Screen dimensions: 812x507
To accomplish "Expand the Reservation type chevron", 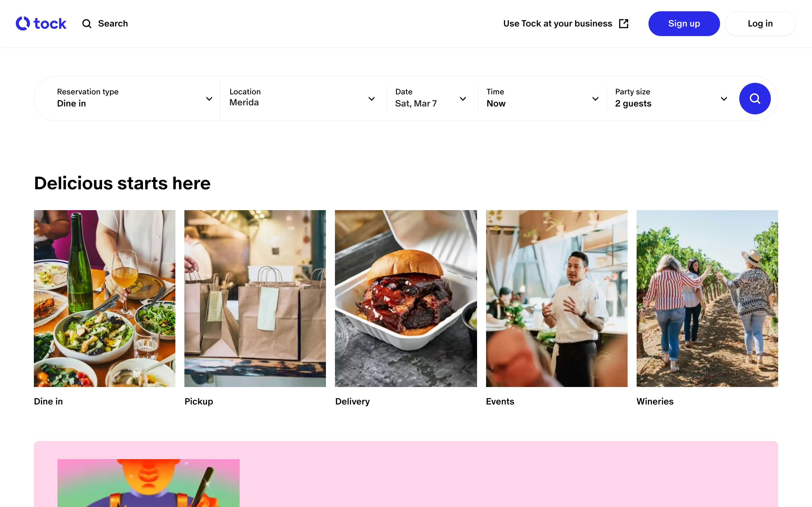I will coord(209,99).
